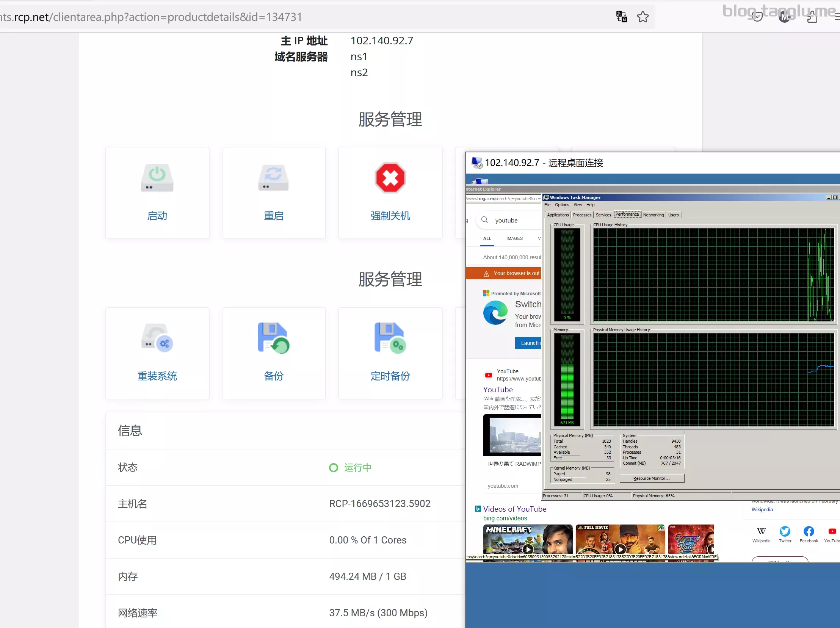Open the 定时备份 scheduled backup icon

(390, 338)
